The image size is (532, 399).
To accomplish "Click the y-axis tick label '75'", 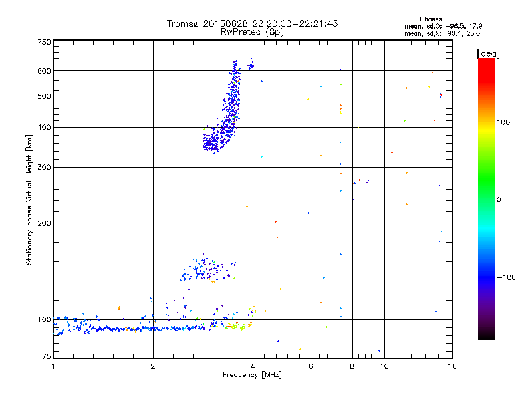I will [46, 356].
